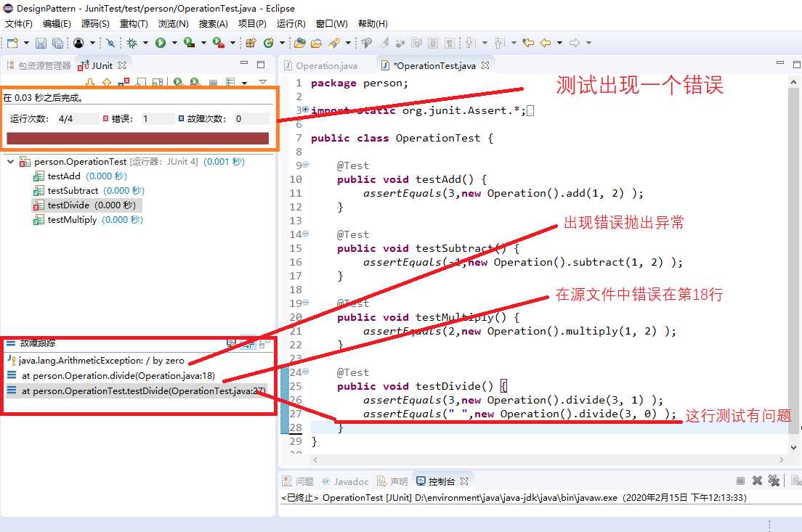Switch to the Operation.java editor tab
The height and width of the screenshot is (532, 802).
pyautogui.click(x=321, y=65)
